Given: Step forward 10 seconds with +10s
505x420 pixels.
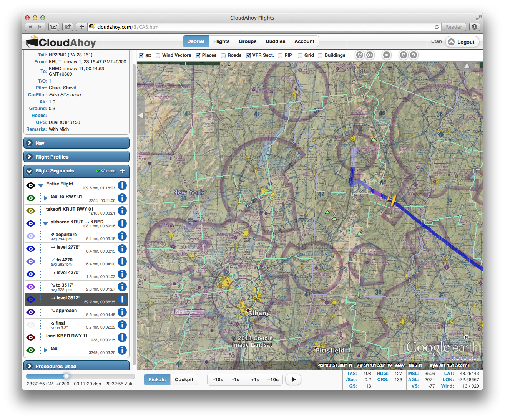Looking at the screenshot, I should (x=273, y=380).
